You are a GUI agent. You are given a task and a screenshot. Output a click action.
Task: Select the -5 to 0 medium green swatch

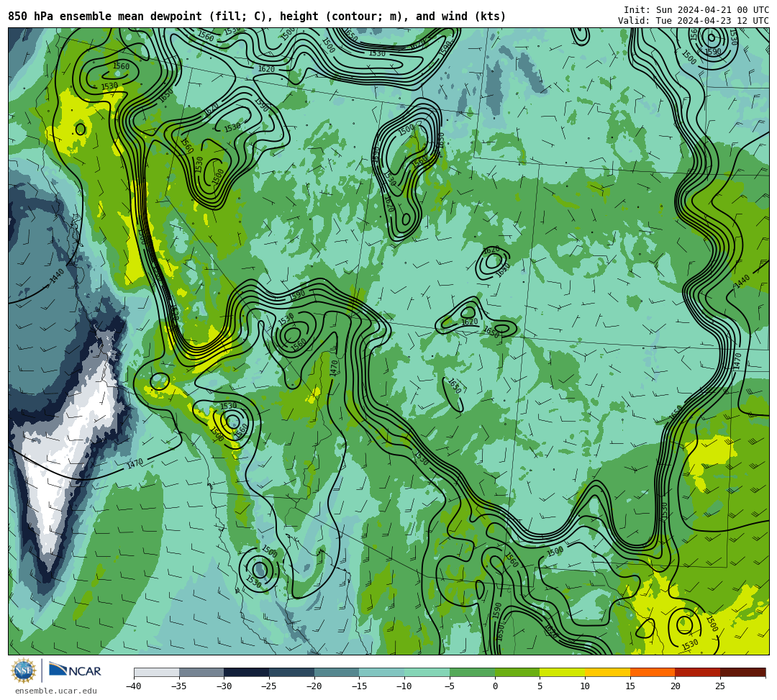pos(472,672)
